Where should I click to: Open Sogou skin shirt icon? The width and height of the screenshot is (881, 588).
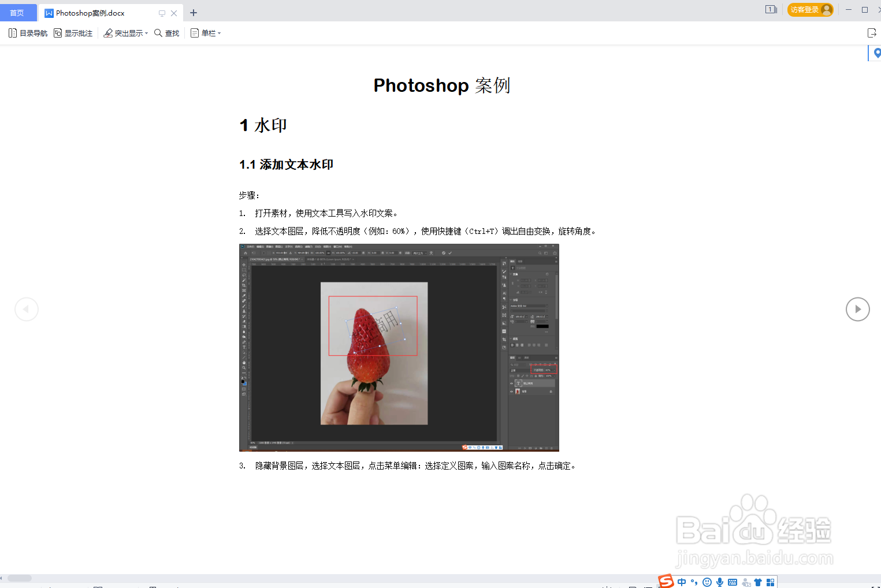(x=758, y=582)
